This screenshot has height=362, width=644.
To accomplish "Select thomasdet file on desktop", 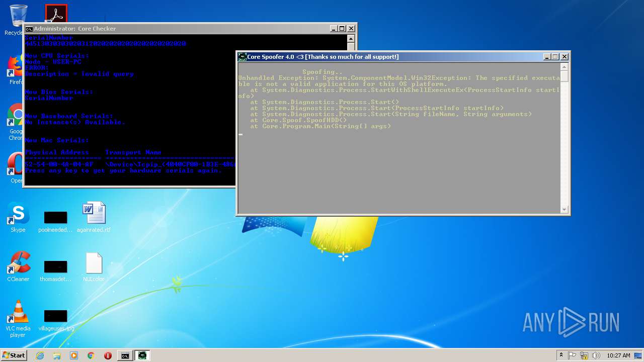I will tap(55, 270).
